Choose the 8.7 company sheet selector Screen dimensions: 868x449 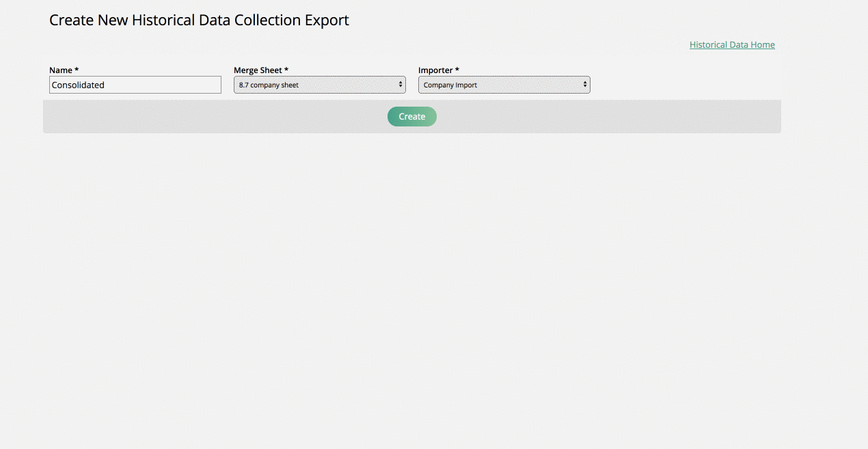(319, 84)
